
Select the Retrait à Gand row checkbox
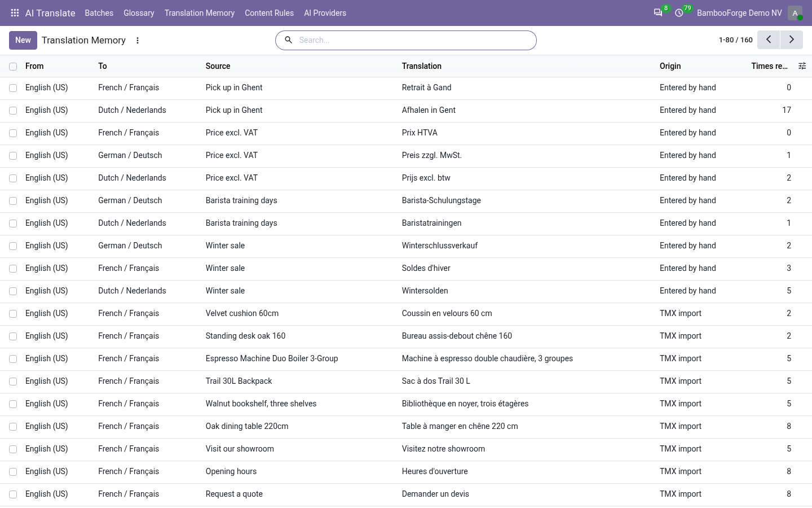(x=13, y=88)
